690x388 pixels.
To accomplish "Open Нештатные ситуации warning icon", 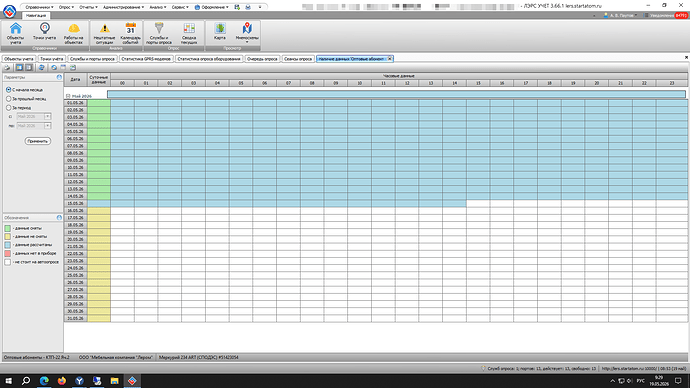I will [105, 33].
